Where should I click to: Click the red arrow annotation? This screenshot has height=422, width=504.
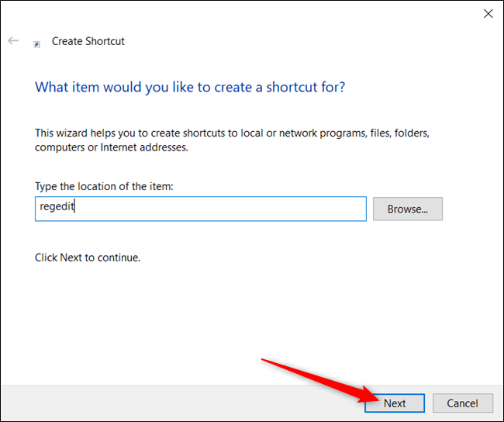click(316, 381)
